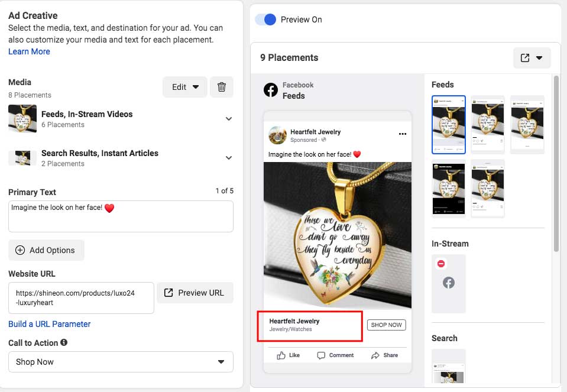
Task: Click the '1 of 5' primary text counter
Action: click(x=225, y=190)
